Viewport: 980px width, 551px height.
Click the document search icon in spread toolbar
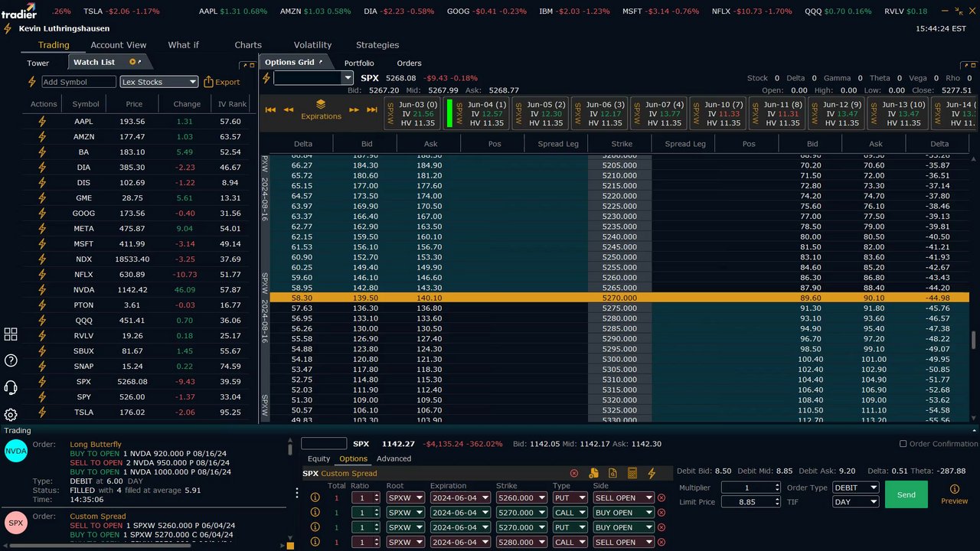coord(612,474)
